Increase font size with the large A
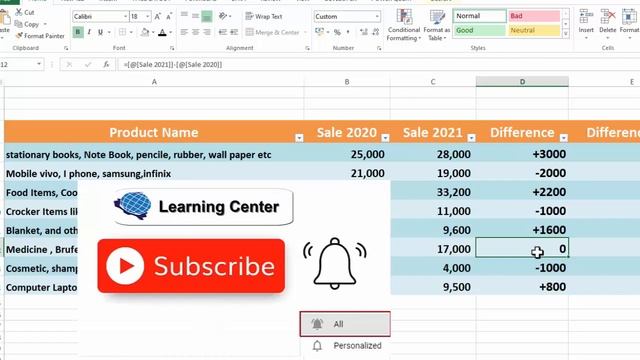Screen dimensions: 640x360 (158, 16)
